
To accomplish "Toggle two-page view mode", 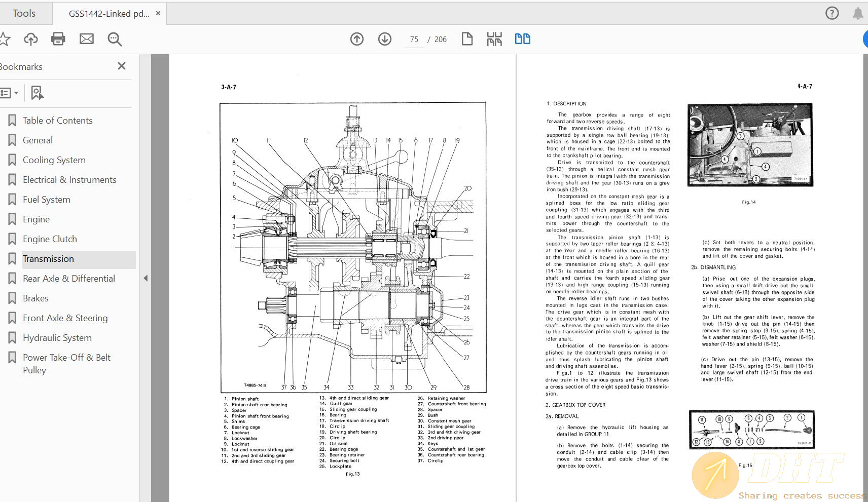I will 523,39.
